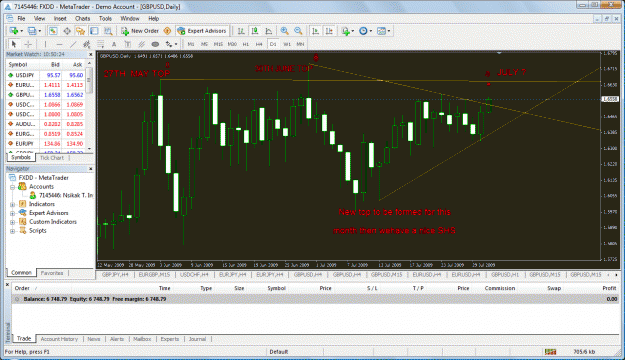Switch chart to H1 timeframe
This screenshot has width=625, height=360.
point(246,44)
